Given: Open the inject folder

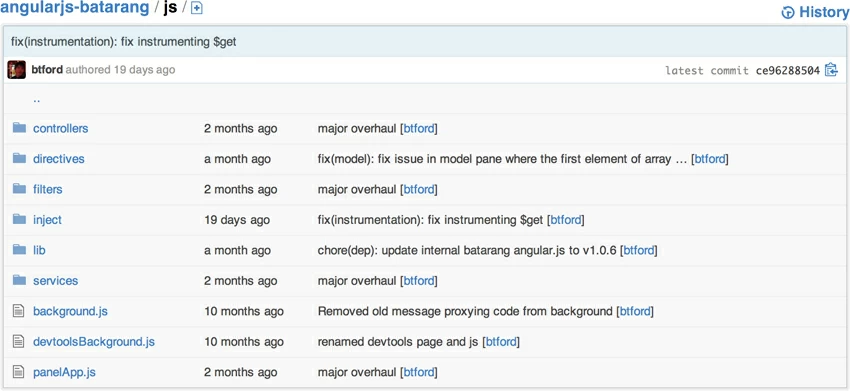Looking at the screenshot, I should 47,220.
